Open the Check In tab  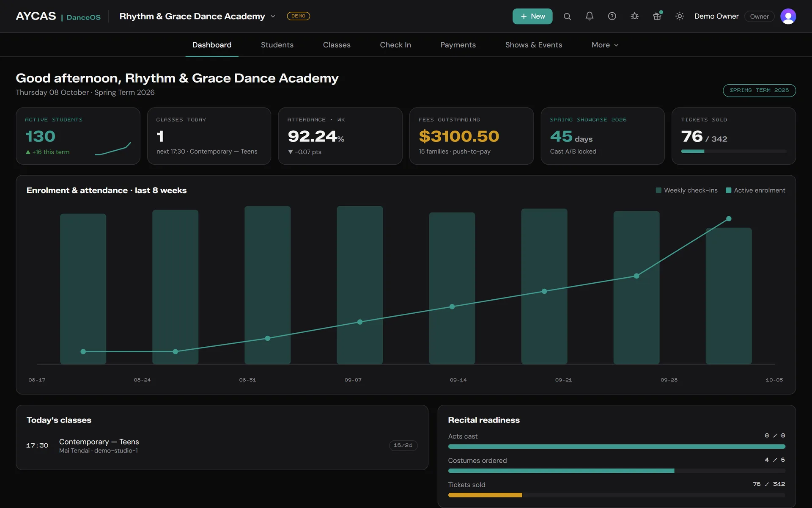(395, 45)
